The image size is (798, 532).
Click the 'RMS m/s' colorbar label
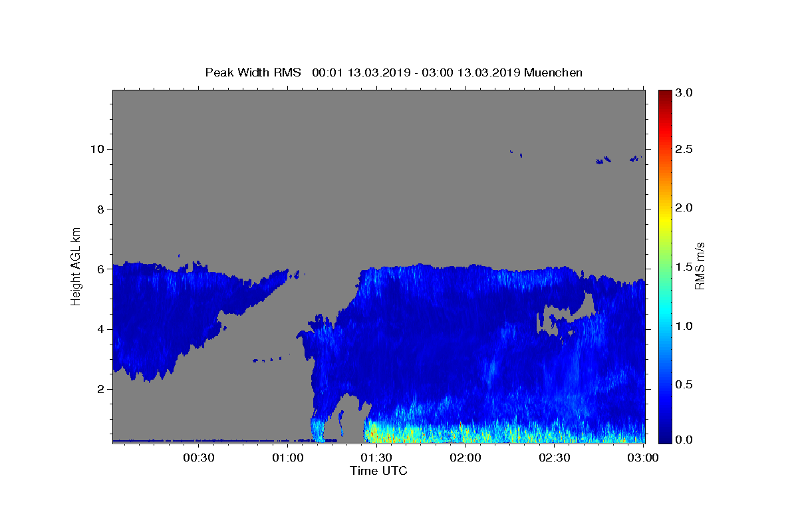[x=700, y=266]
